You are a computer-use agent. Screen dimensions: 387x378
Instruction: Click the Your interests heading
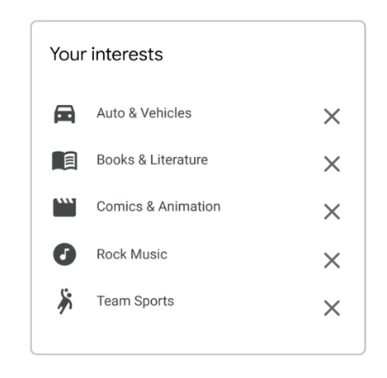(106, 54)
